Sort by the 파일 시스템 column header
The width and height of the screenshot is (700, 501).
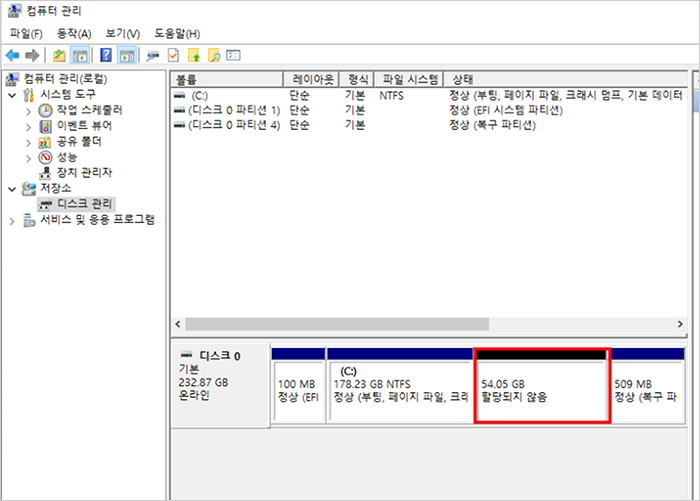coord(408,79)
